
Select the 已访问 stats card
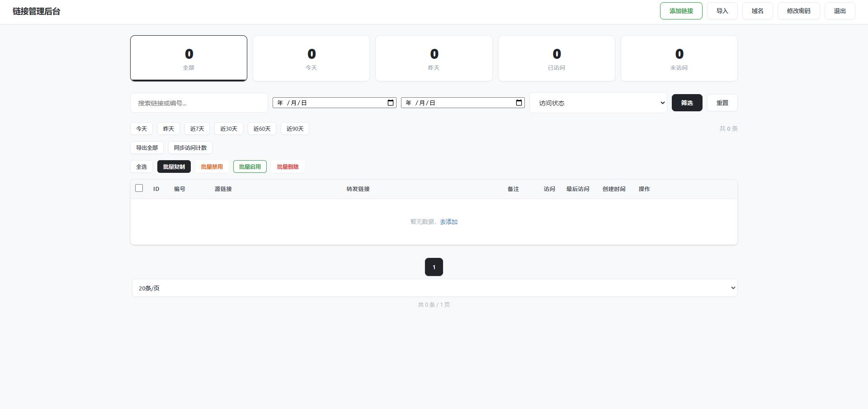point(557,58)
